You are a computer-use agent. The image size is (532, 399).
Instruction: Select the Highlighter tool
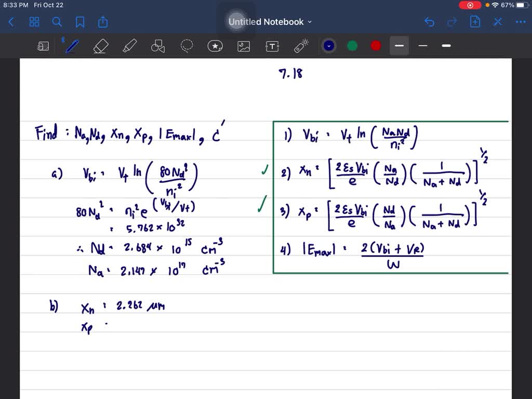[129, 46]
